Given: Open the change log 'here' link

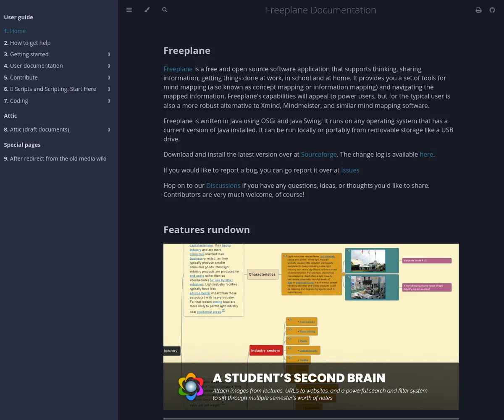Looking at the screenshot, I should (426, 155).
